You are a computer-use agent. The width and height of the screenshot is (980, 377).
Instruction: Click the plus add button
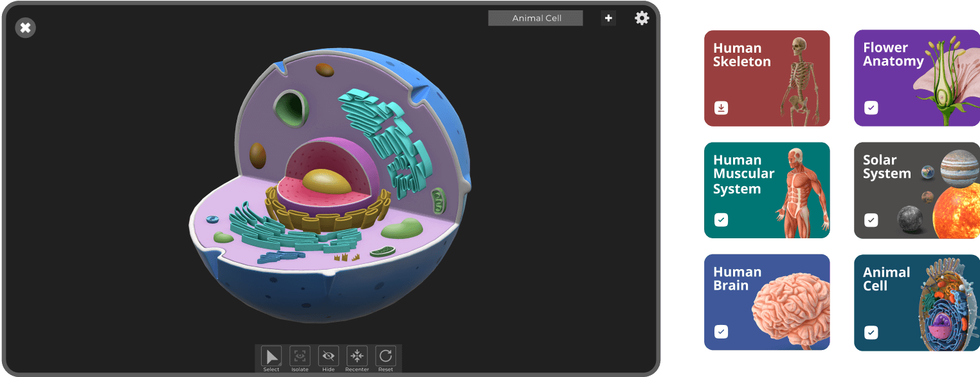[x=608, y=18]
